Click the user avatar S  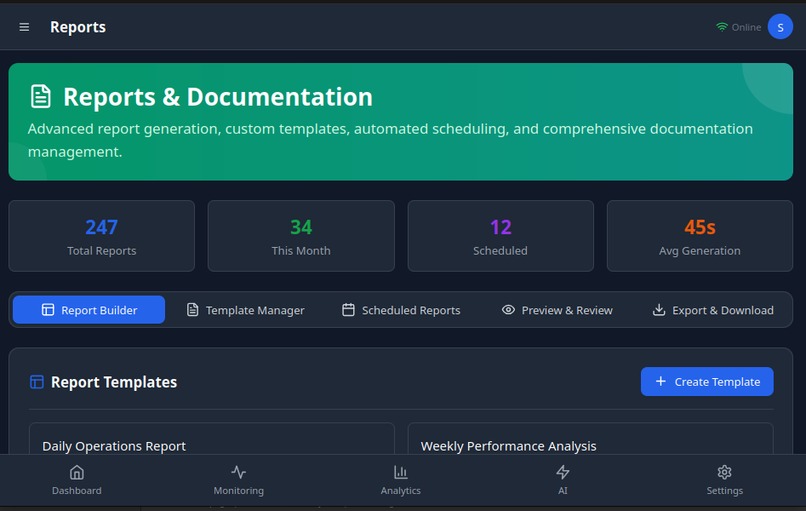pos(780,27)
